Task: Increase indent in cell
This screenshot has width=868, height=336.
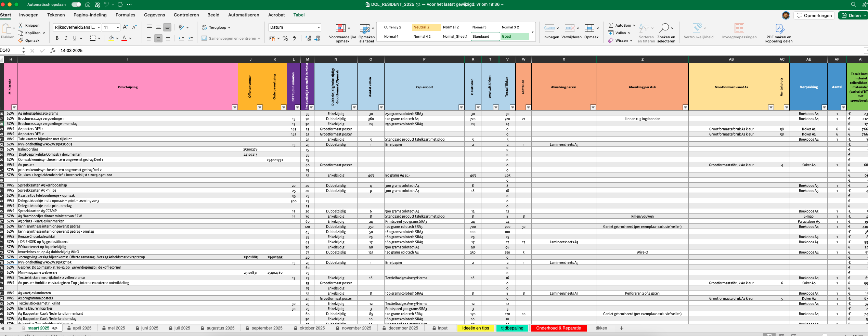Action: click(x=190, y=38)
